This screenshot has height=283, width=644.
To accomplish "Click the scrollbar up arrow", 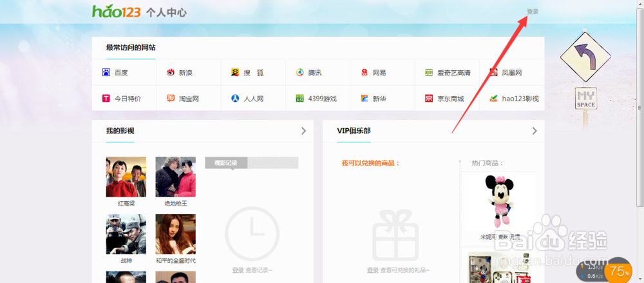I will [640, 4].
